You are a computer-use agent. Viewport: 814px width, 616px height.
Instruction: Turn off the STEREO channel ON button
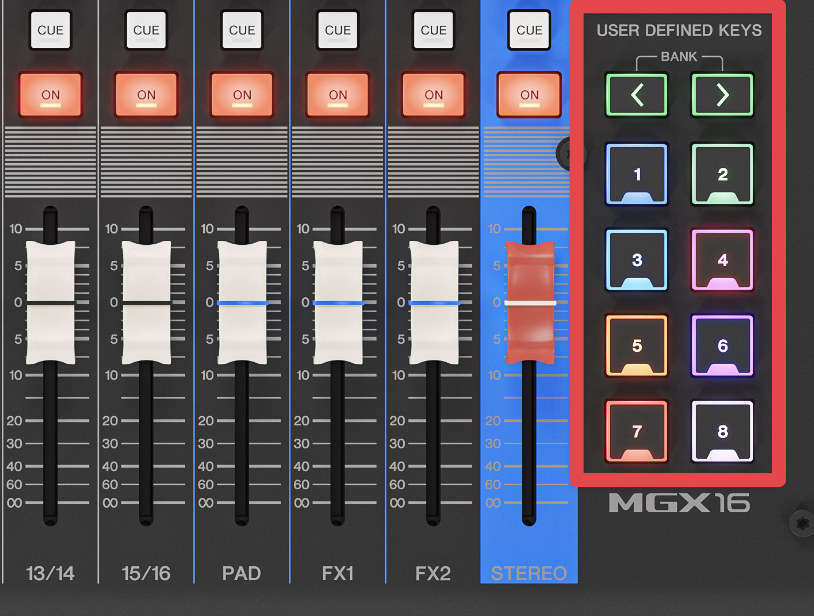pyautogui.click(x=529, y=95)
